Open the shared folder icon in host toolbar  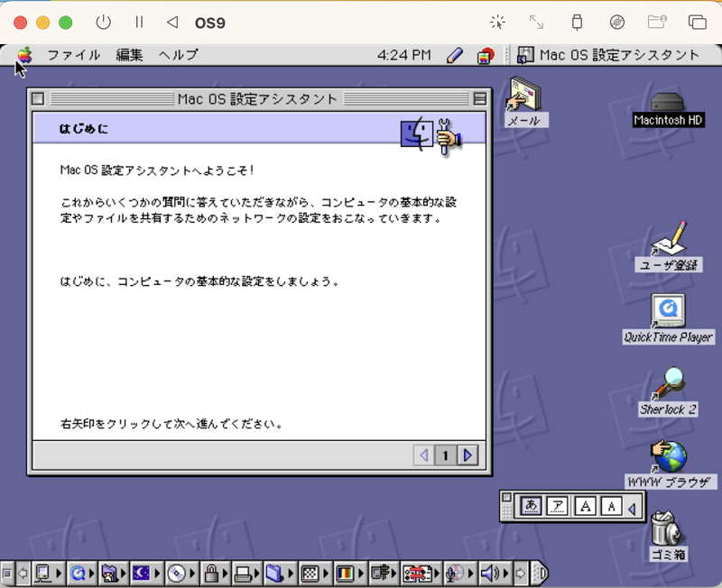coord(657,22)
